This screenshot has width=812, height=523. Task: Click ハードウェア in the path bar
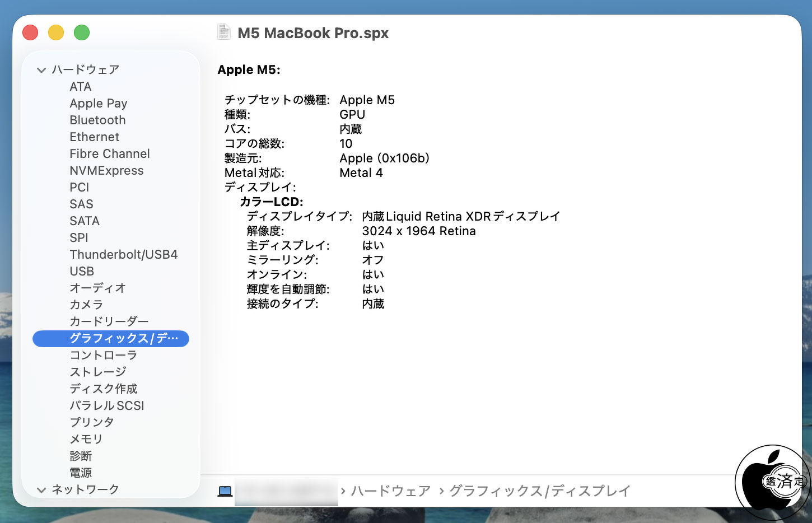pyautogui.click(x=390, y=491)
